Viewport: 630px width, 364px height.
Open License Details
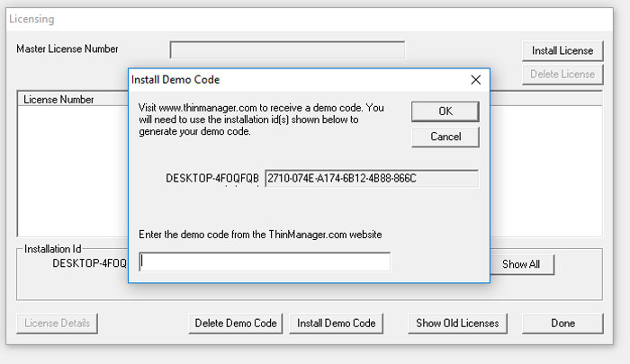coord(57,323)
